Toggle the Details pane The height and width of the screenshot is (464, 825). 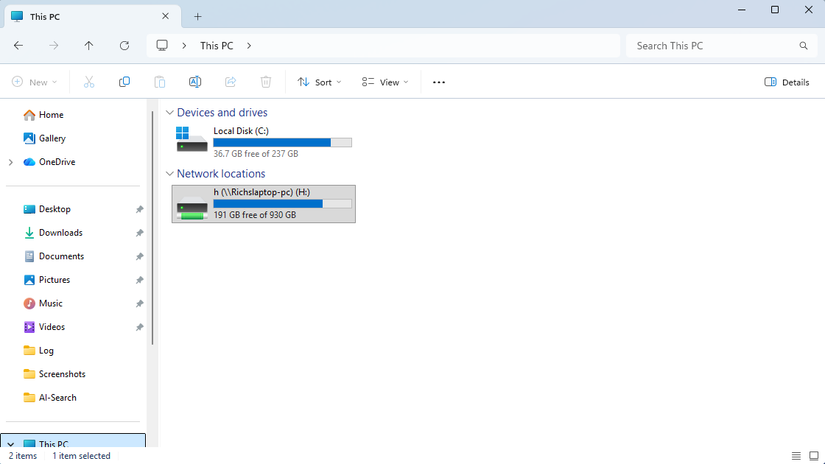787,82
